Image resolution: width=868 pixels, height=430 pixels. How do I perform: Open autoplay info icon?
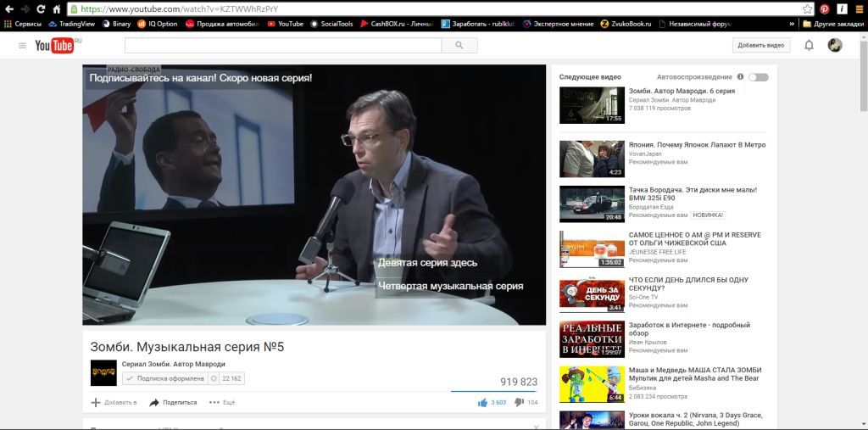point(740,76)
